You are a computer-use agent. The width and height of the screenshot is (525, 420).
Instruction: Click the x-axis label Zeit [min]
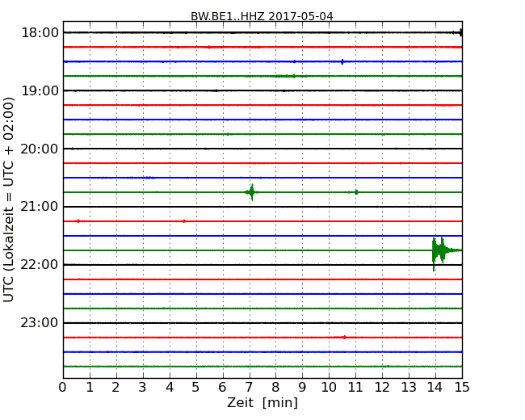click(262, 402)
